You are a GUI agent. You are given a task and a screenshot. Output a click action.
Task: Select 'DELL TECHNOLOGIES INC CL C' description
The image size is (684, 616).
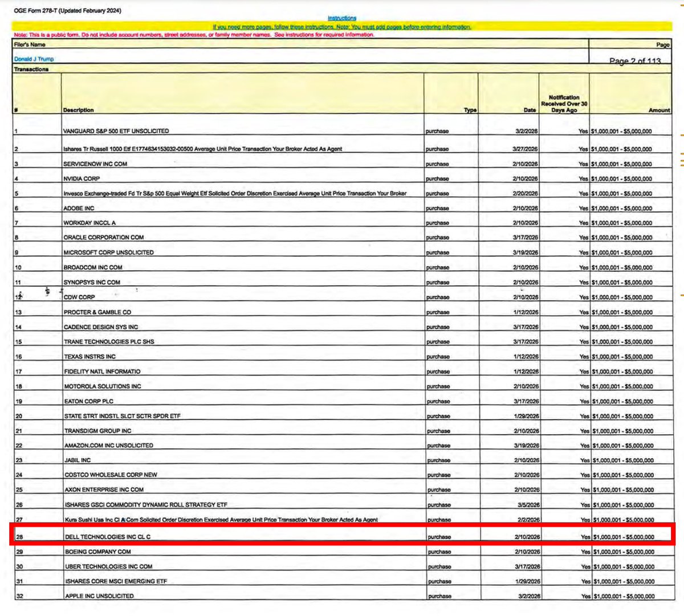[x=108, y=537]
